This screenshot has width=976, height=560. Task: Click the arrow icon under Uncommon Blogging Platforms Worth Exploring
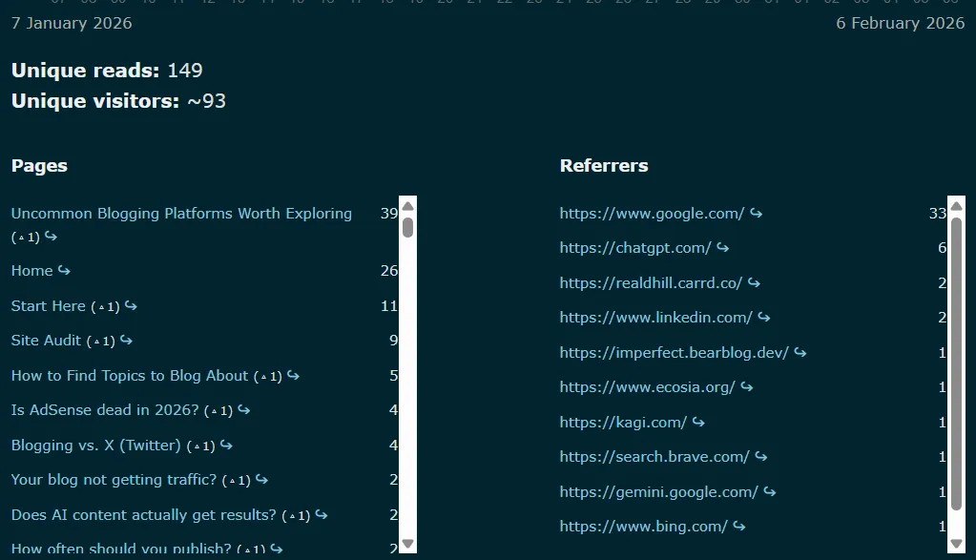(x=51, y=237)
